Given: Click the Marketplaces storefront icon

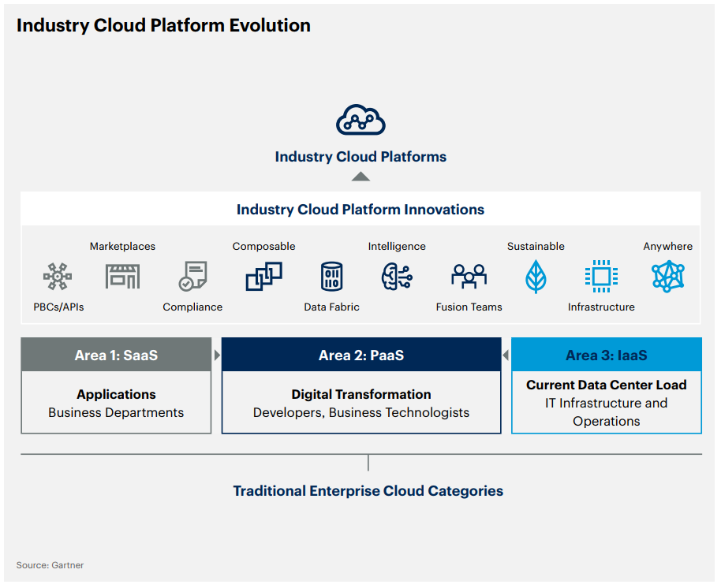Looking at the screenshot, I should point(122,276).
